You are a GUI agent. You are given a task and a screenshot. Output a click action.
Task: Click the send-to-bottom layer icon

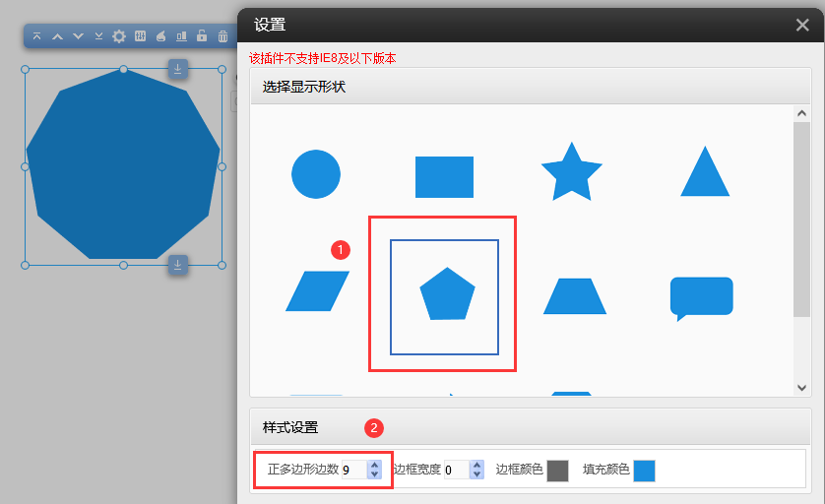(x=98, y=36)
